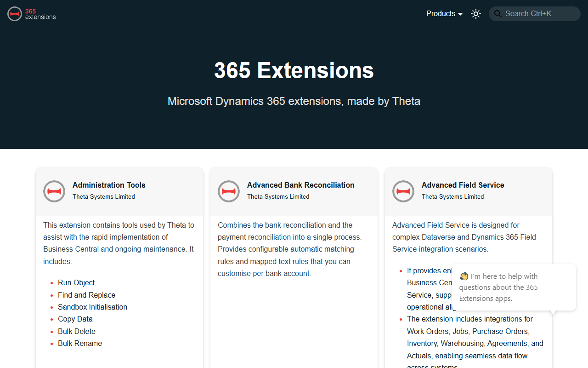Image resolution: width=588 pixels, height=368 pixels.
Task: Click the Advanced Field Service card logo
Action: [403, 191]
